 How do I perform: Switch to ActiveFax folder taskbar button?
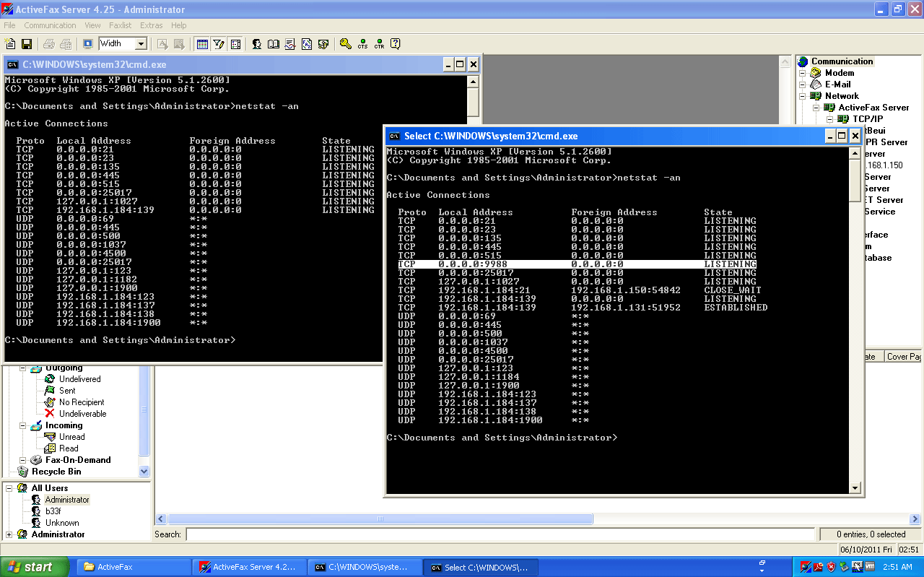(133, 567)
